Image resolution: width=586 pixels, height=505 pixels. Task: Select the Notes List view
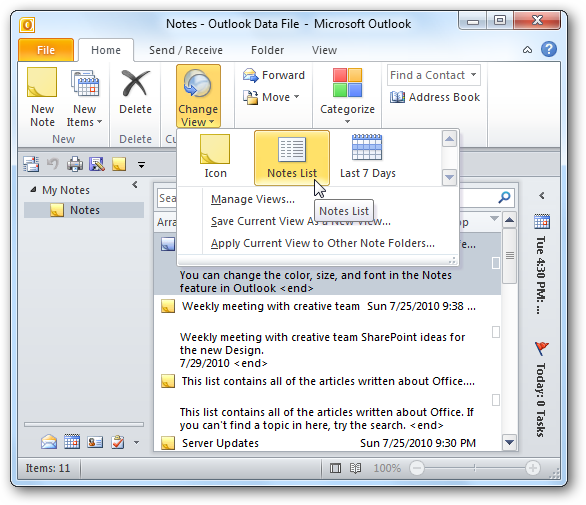click(x=292, y=158)
